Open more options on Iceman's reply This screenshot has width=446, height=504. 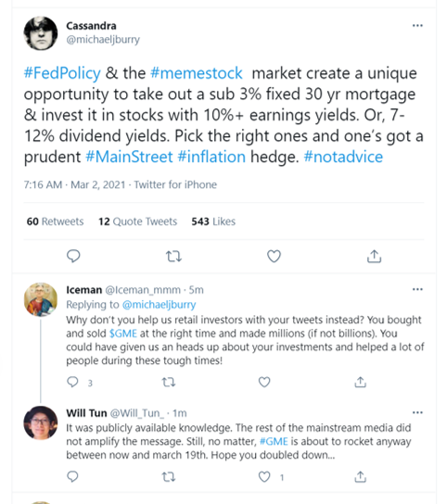417,289
